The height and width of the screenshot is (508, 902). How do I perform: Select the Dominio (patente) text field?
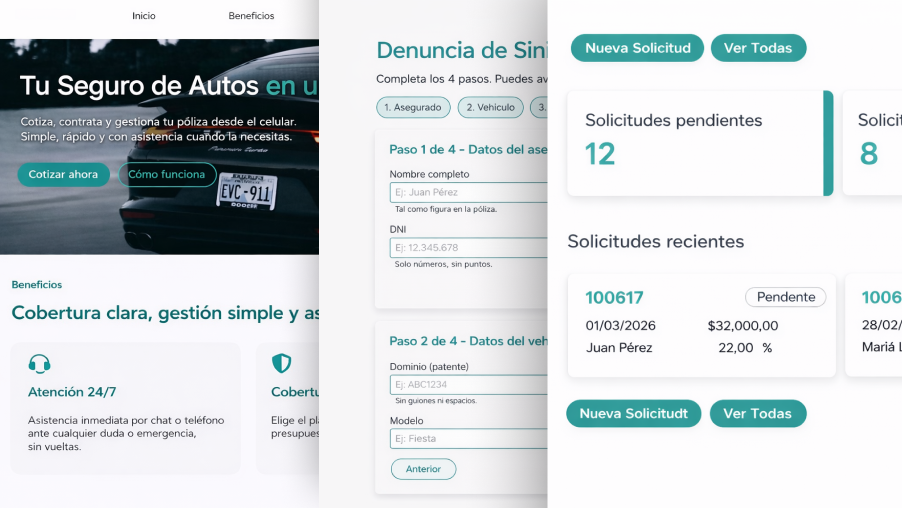[469, 385]
